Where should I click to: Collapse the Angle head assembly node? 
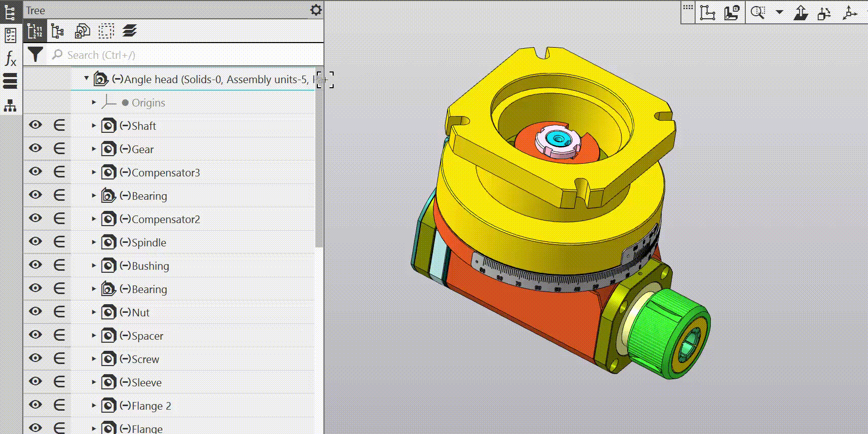[x=86, y=79]
